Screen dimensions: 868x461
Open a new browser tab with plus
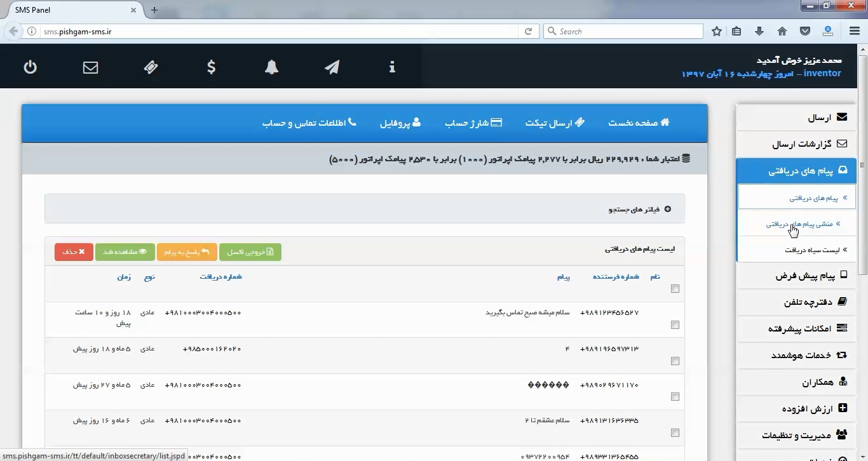click(154, 10)
